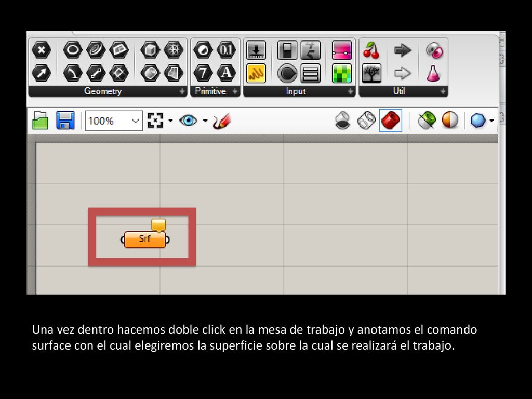This screenshot has height=399, width=532.
Task: Pick the Circular Arc parameter icon
Action: (x=73, y=73)
